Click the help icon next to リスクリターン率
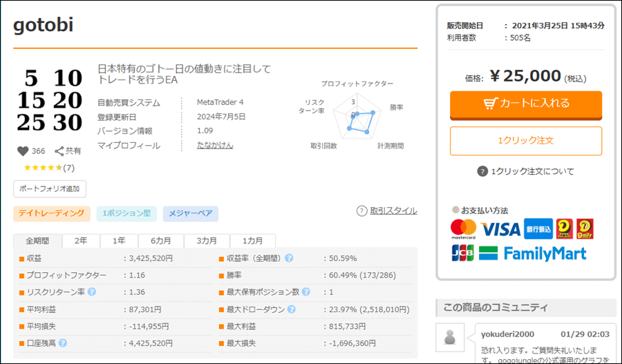This screenshot has width=622, height=364. click(x=92, y=292)
